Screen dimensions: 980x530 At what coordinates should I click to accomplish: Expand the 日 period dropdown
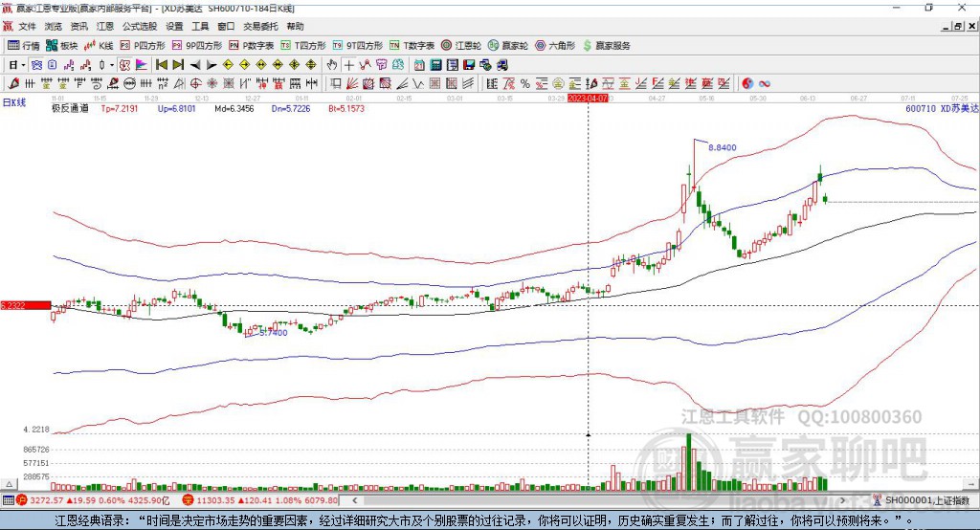[23, 65]
